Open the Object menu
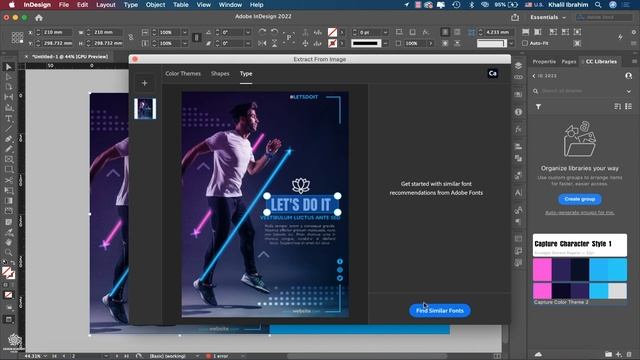The height and width of the screenshot is (360, 640). (156, 5)
